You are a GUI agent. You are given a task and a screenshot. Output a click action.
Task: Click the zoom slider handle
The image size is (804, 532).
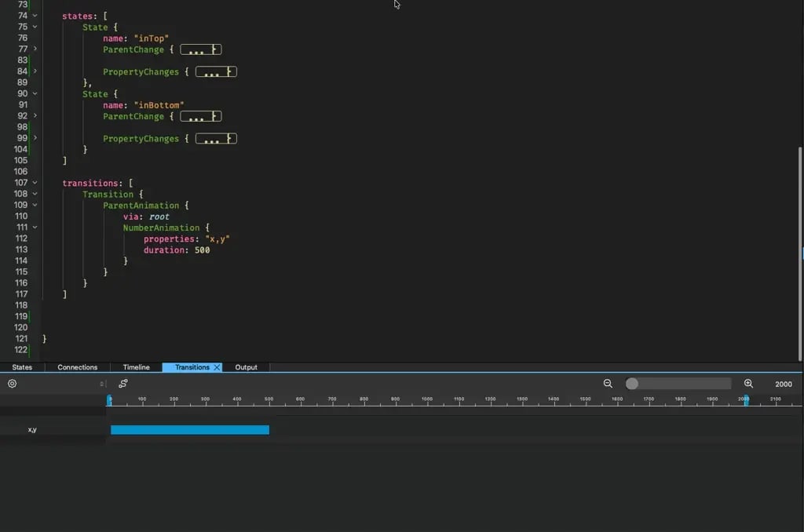[x=633, y=384]
